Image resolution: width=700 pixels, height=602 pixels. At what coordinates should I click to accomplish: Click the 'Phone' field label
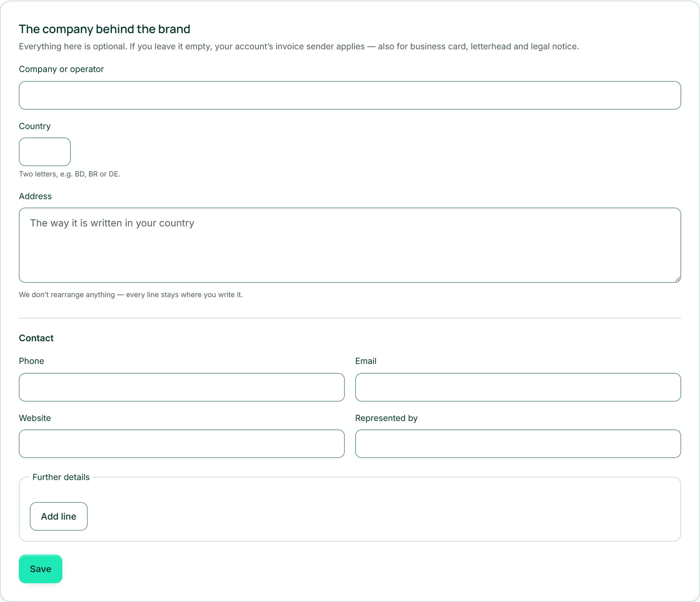pyautogui.click(x=31, y=361)
